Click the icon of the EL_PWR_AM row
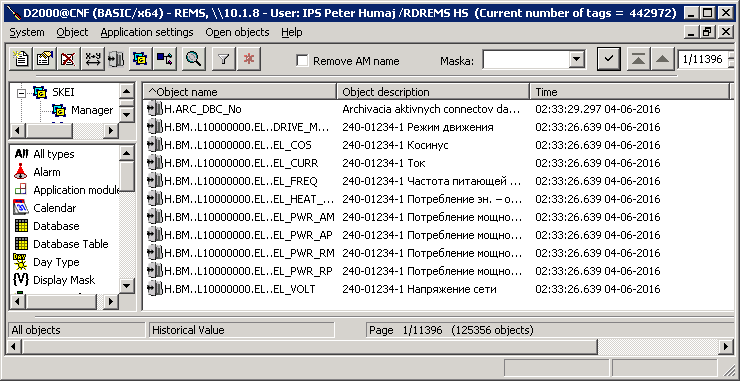 [155, 217]
